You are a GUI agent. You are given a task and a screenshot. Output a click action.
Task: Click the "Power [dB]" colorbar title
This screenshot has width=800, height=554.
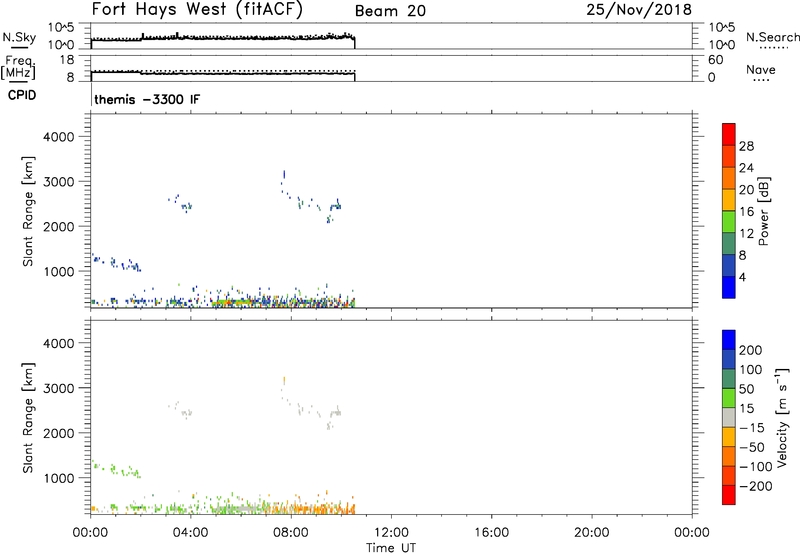coord(764,211)
